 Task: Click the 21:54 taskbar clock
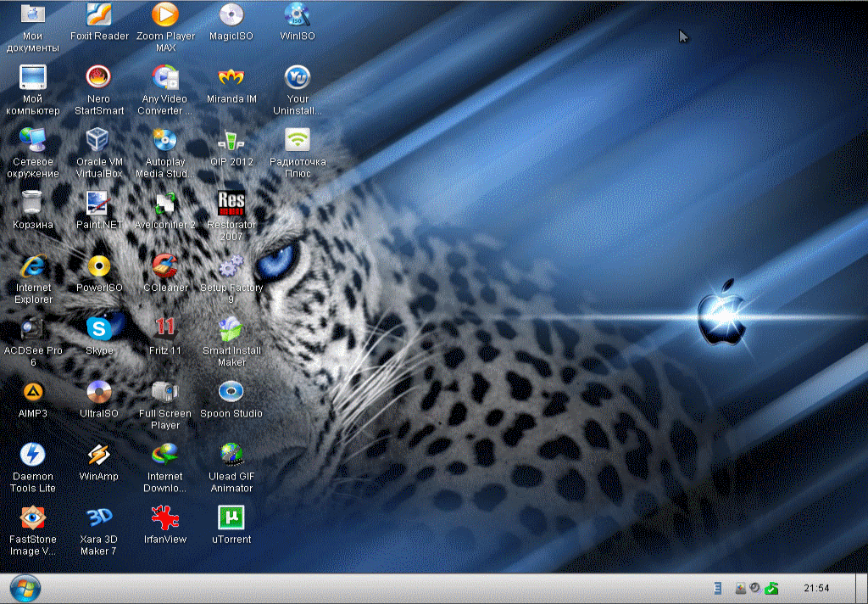[x=816, y=589]
